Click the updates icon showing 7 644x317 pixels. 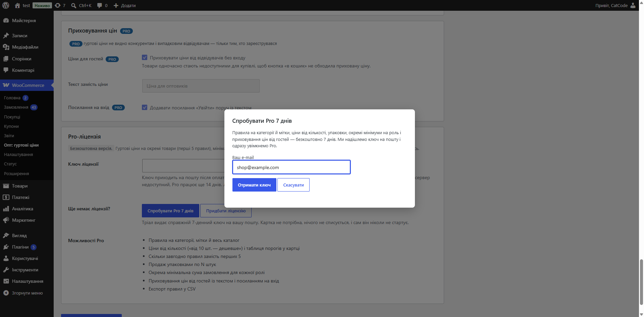click(x=58, y=5)
